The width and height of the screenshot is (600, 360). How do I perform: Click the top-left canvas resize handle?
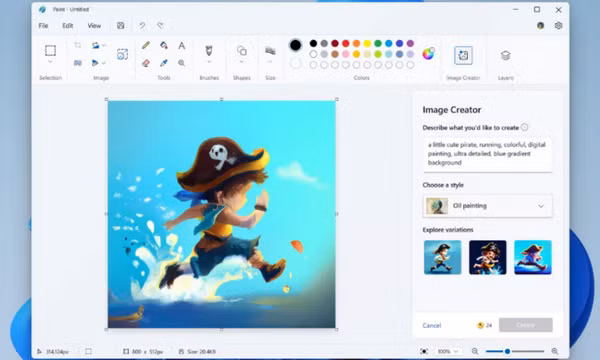tap(106, 99)
